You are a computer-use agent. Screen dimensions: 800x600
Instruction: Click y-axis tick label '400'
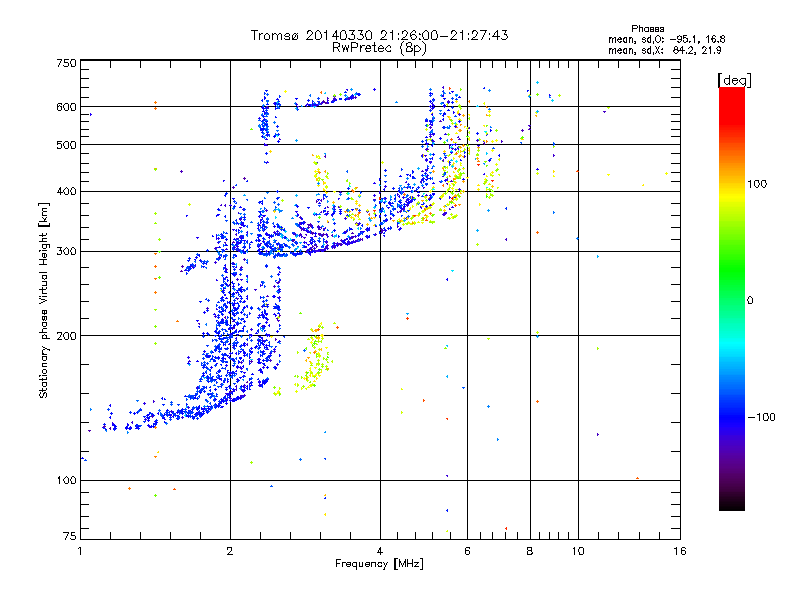click(66, 192)
